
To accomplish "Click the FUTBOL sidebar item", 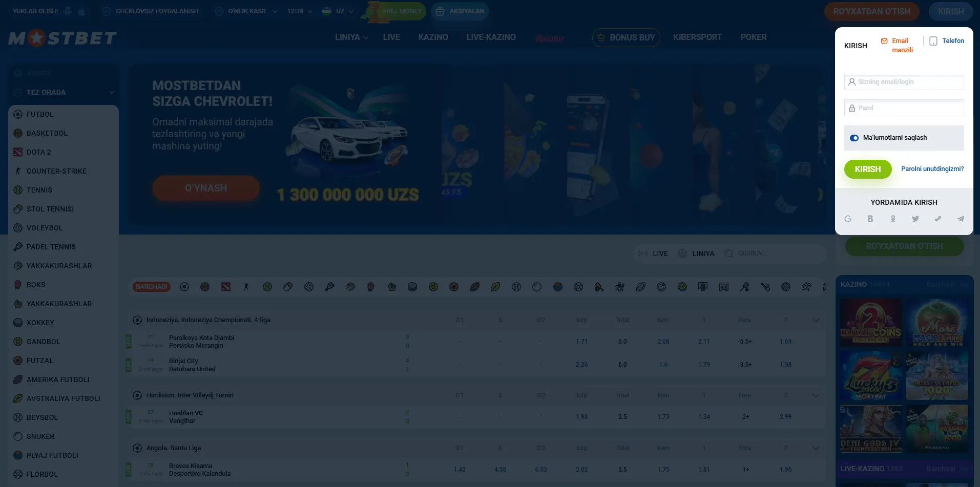I will point(64,114).
